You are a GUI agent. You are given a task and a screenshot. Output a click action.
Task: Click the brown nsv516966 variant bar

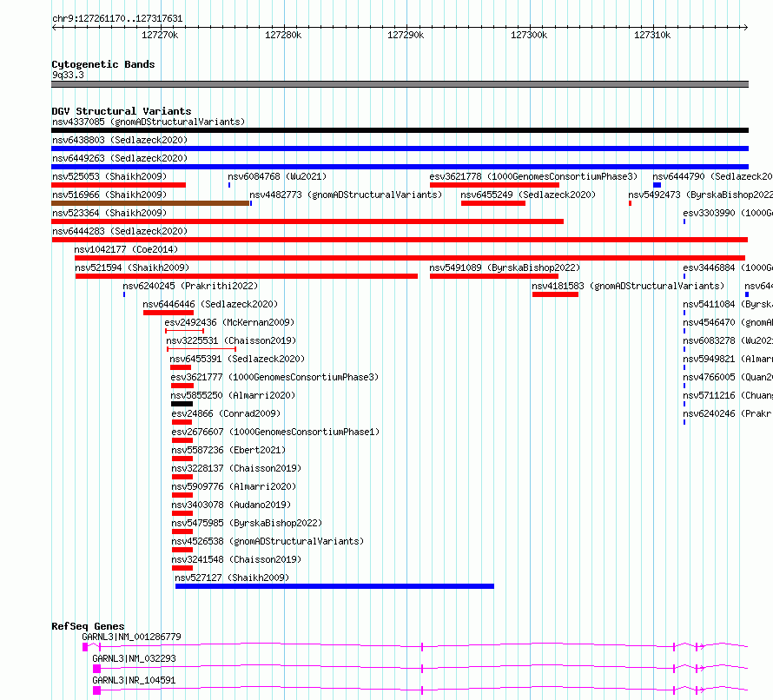point(150,203)
